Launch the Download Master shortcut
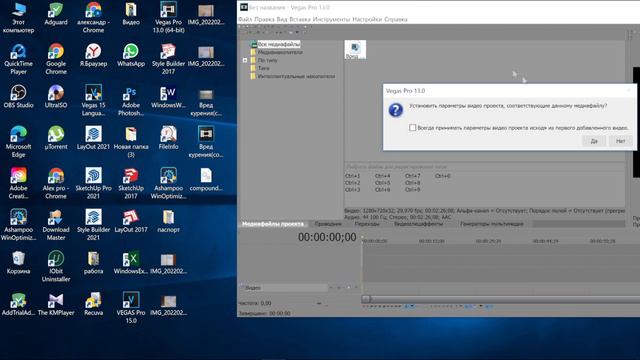Viewport: 640px width, 360px height. pyautogui.click(x=56, y=225)
